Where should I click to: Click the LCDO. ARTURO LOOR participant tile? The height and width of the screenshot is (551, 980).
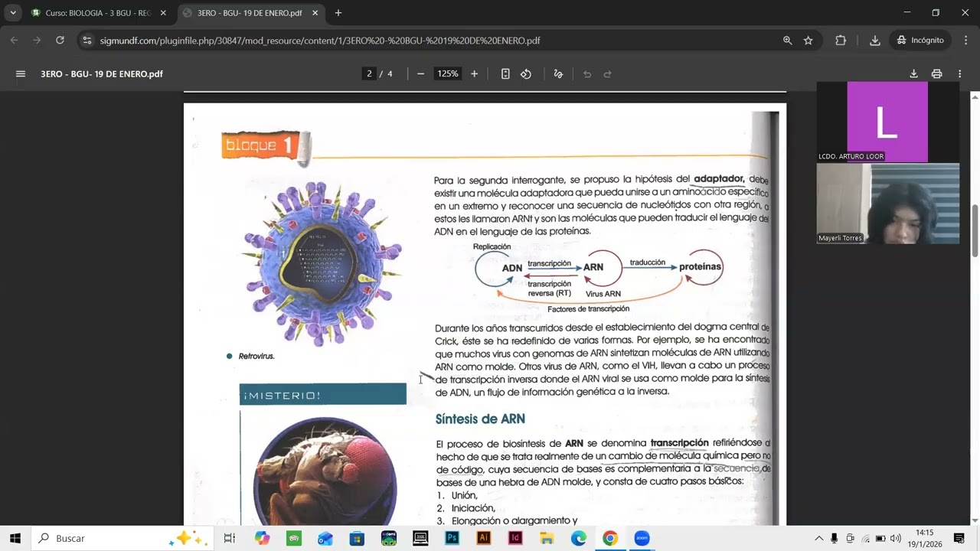(888, 122)
